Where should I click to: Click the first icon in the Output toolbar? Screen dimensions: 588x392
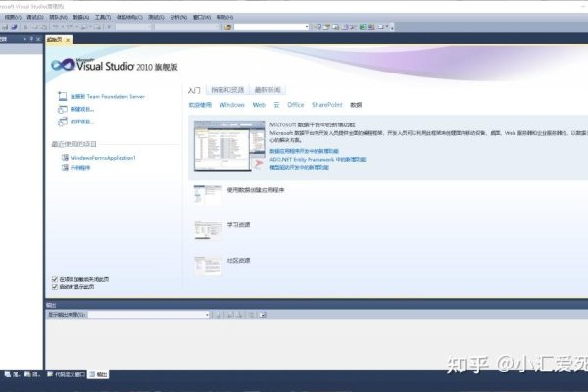point(219,315)
